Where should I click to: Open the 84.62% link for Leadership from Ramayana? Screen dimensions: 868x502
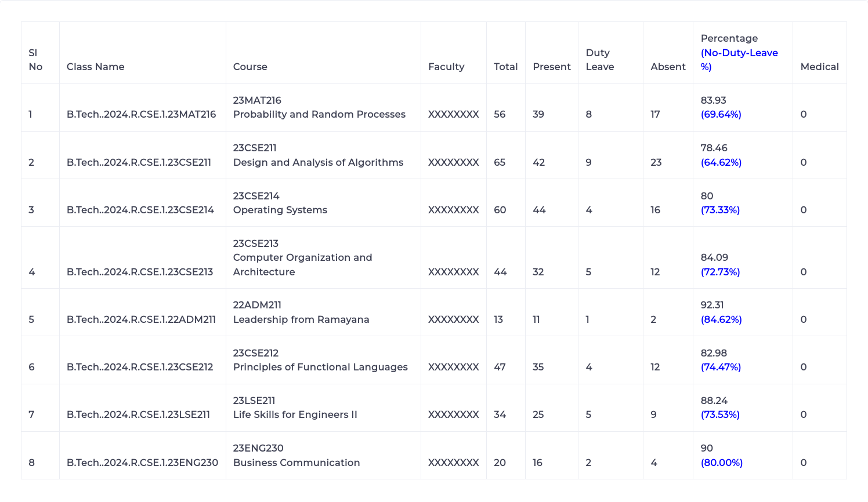[x=721, y=319]
